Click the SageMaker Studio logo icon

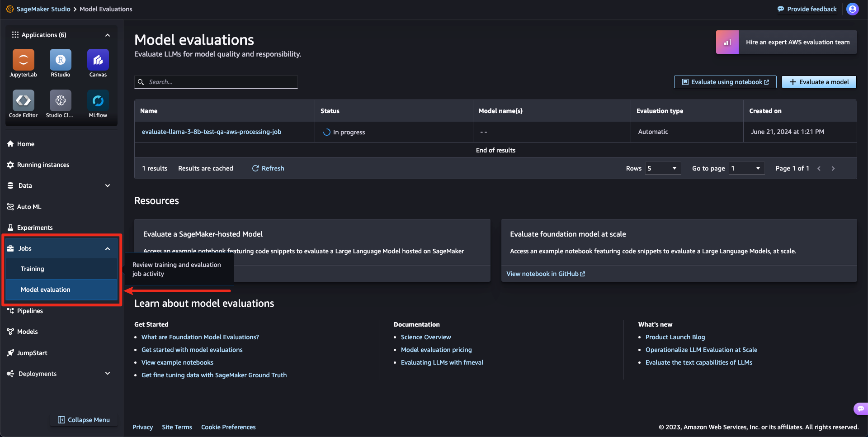pos(10,9)
